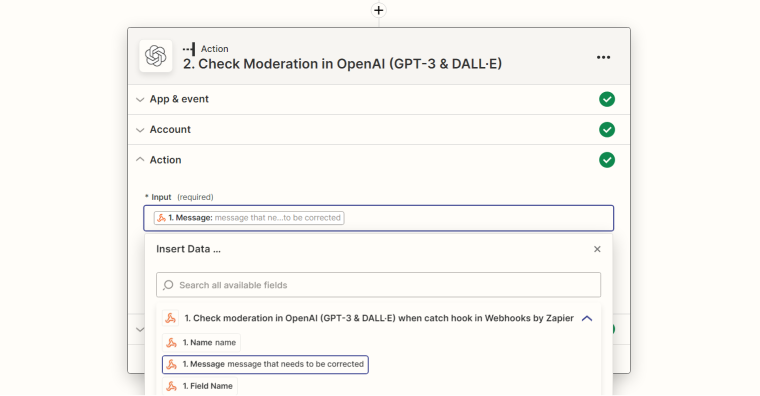The image size is (760, 396).
Task: Insert the 1. Name name field
Action: [201, 343]
